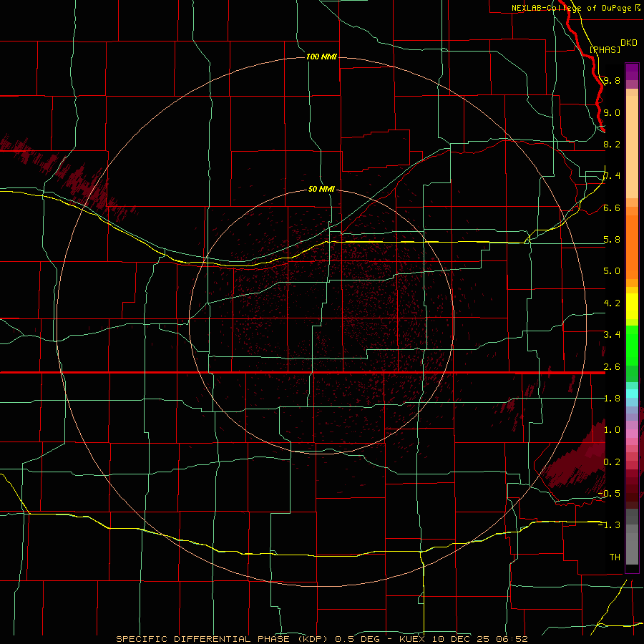Click the 3.4 value on the color scale

(x=612, y=335)
